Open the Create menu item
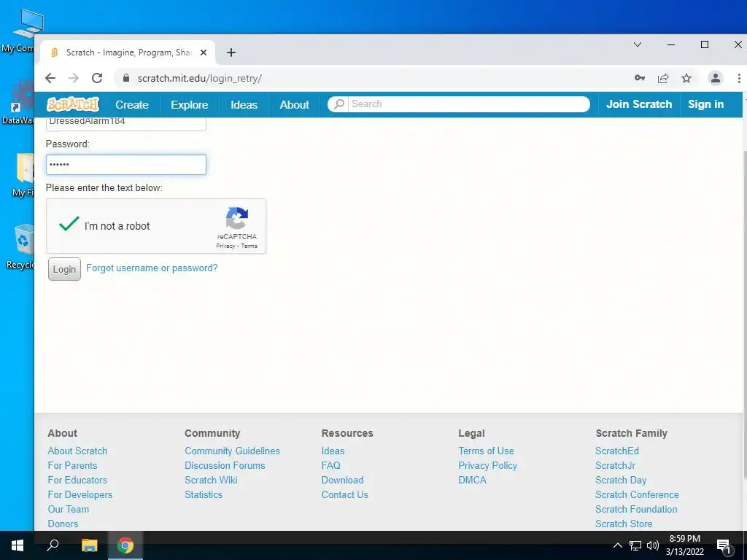The width and height of the screenshot is (747, 560). (132, 105)
